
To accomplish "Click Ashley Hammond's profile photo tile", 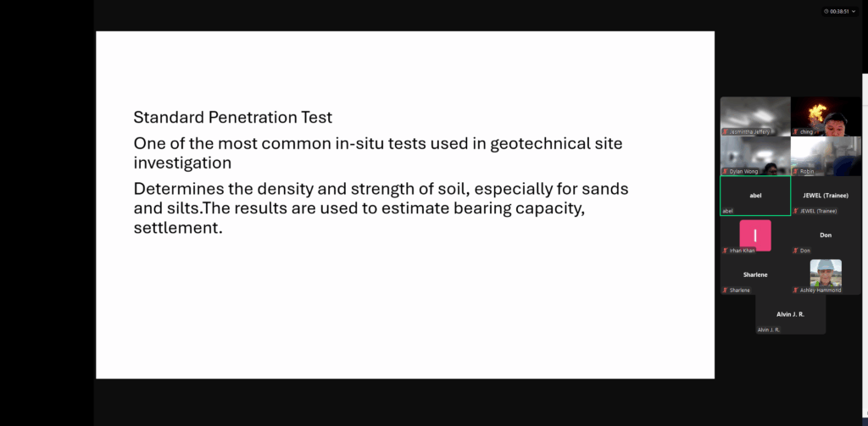I will [826, 273].
